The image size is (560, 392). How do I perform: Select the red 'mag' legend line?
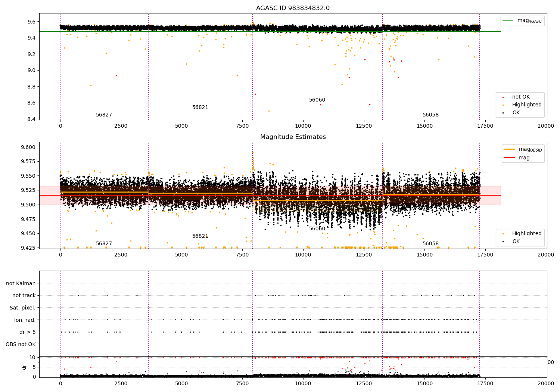pos(509,158)
